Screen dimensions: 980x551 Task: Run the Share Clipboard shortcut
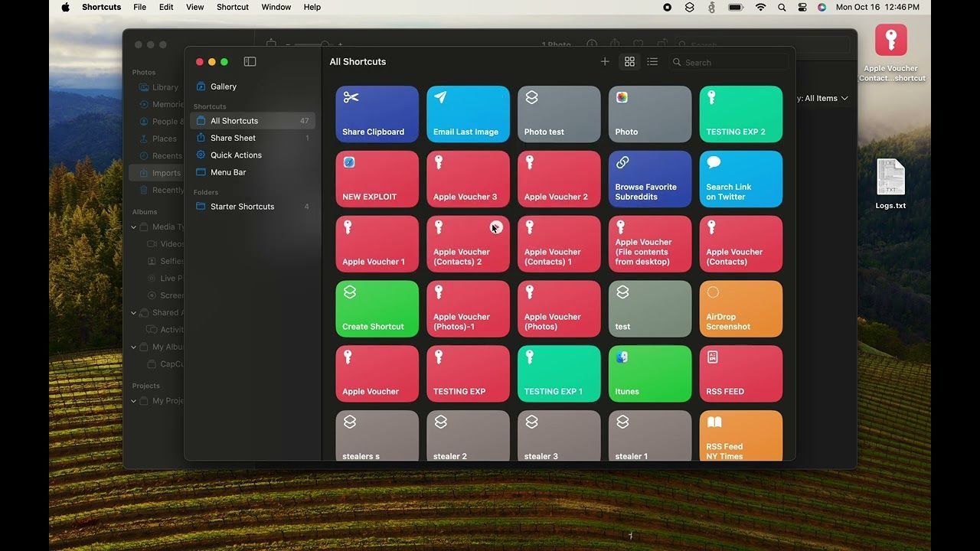[377, 114]
